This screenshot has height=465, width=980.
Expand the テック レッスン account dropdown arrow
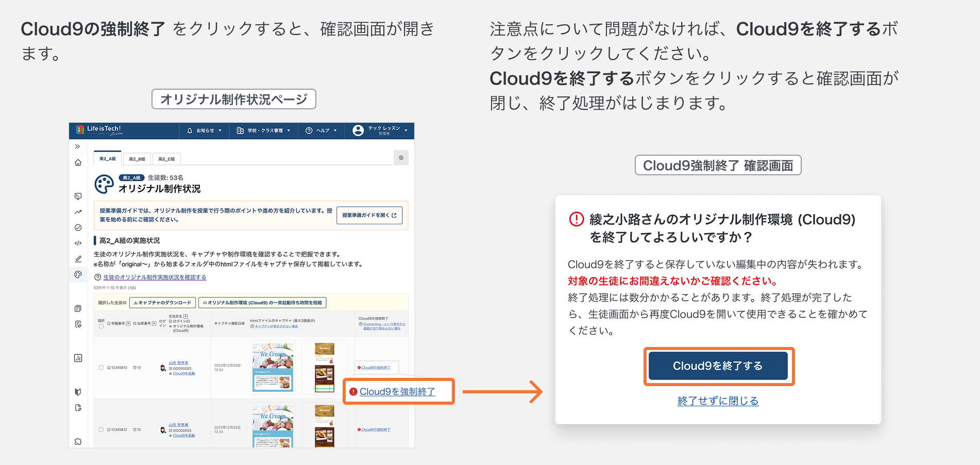[406, 131]
